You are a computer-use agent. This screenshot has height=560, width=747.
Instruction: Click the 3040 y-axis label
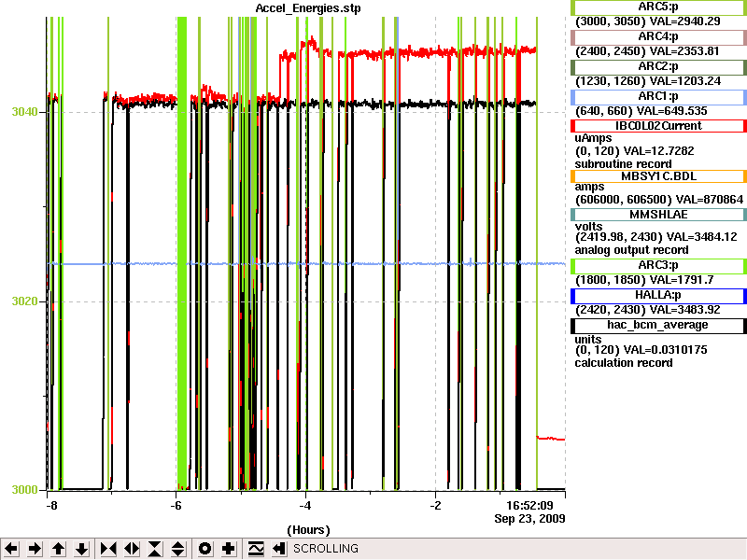click(x=24, y=112)
